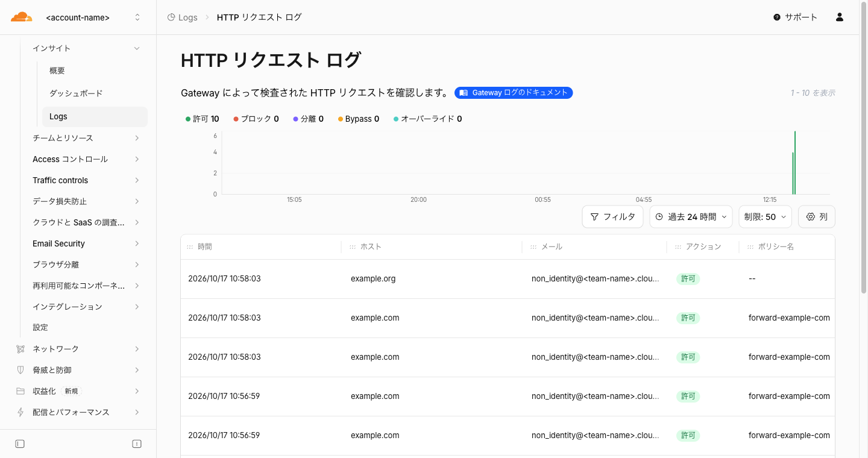Click the book icon in Gateway docs badge
868x458 pixels.
click(464, 93)
